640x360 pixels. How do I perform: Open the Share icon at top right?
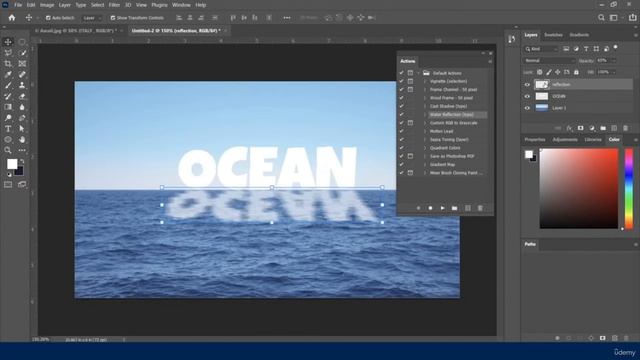(633, 18)
